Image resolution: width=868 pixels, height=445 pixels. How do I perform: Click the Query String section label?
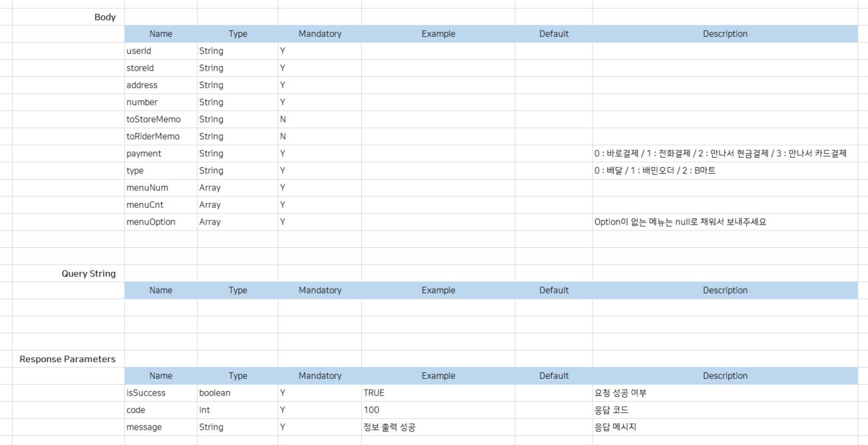coord(89,273)
